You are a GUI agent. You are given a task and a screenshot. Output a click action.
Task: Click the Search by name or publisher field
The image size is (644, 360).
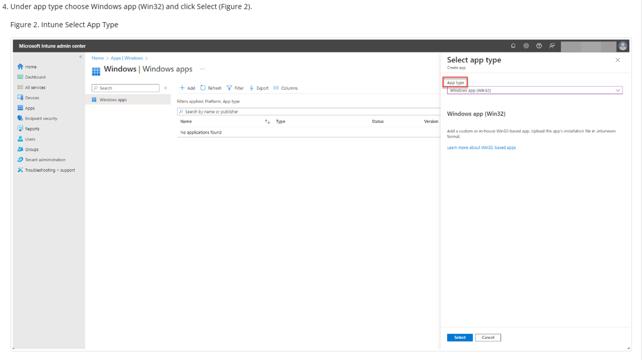coord(308,112)
